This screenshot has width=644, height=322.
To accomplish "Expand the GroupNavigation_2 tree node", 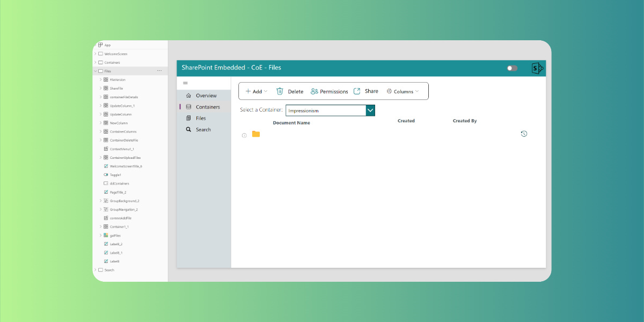I will coord(100,209).
